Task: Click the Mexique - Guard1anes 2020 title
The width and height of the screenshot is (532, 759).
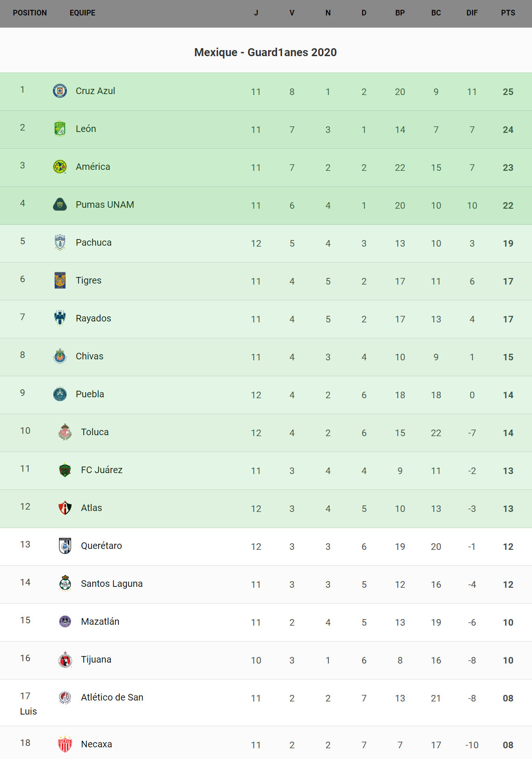Action: click(265, 52)
